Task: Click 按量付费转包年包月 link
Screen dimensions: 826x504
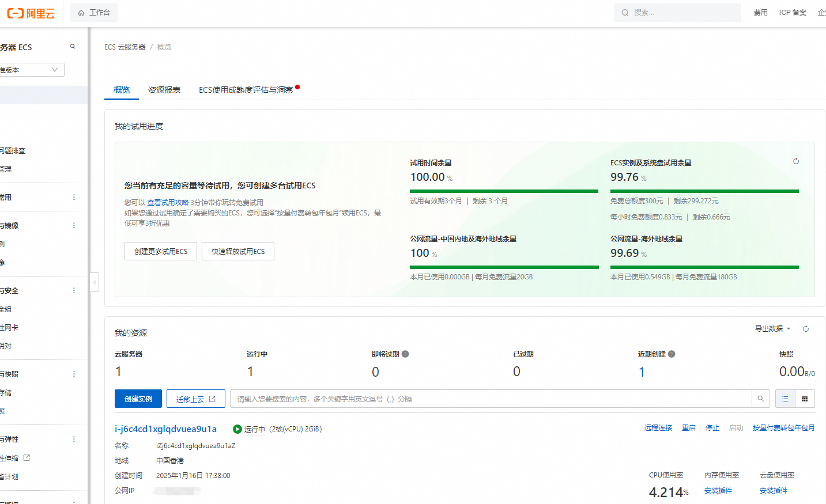Action: coord(784,428)
